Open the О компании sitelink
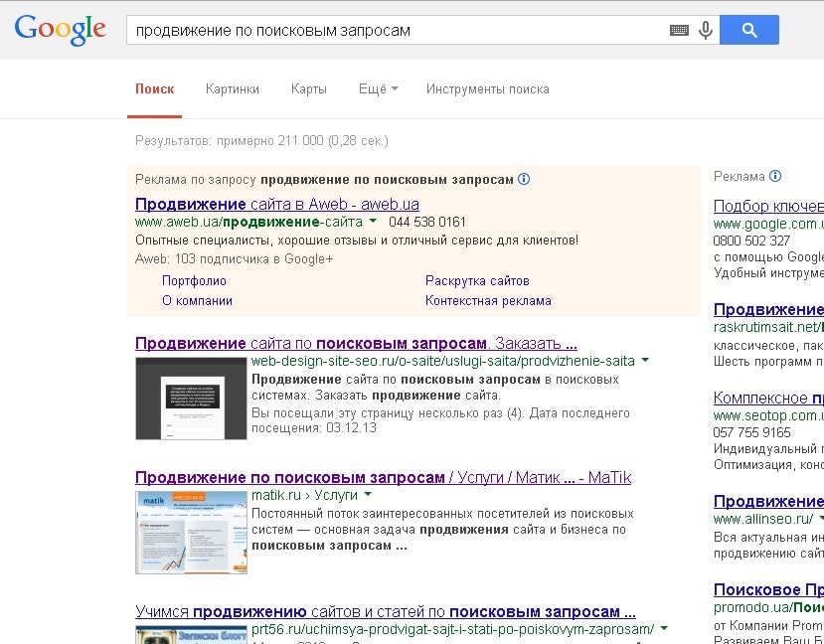This screenshot has width=824, height=644. 197,301
